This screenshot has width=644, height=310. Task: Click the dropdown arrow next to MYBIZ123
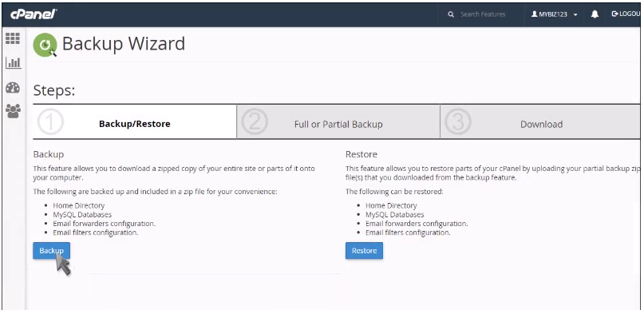coord(575,15)
